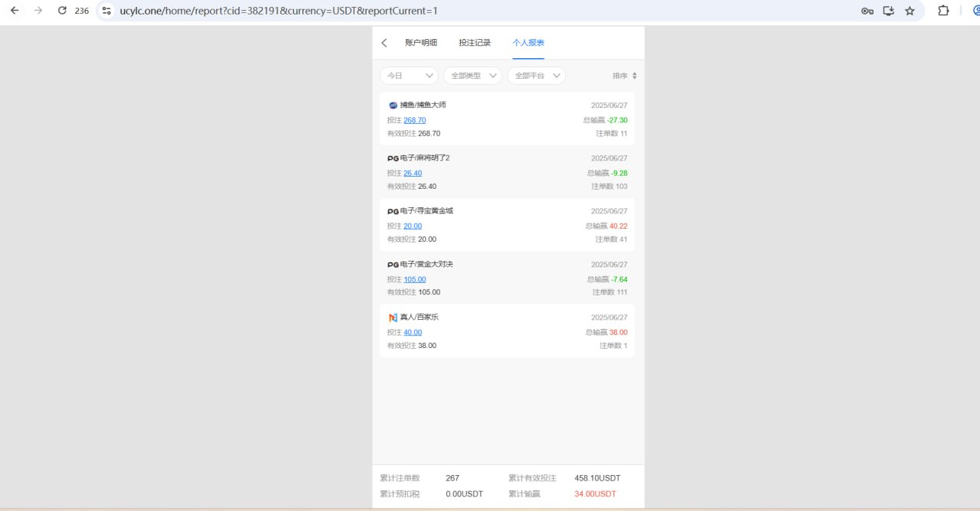Click the install app icon in address bar

click(888, 11)
